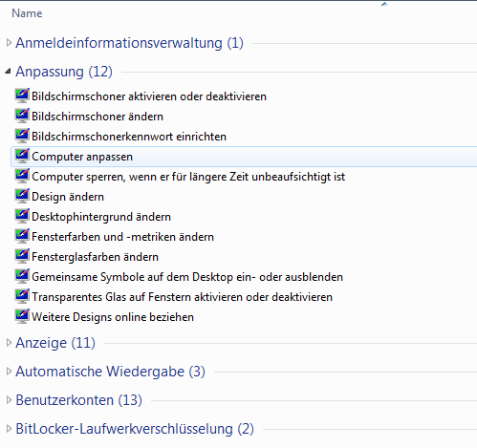Click the icon beside Bildschirmschoner ändern
477x448 pixels.
pos(22,117)
